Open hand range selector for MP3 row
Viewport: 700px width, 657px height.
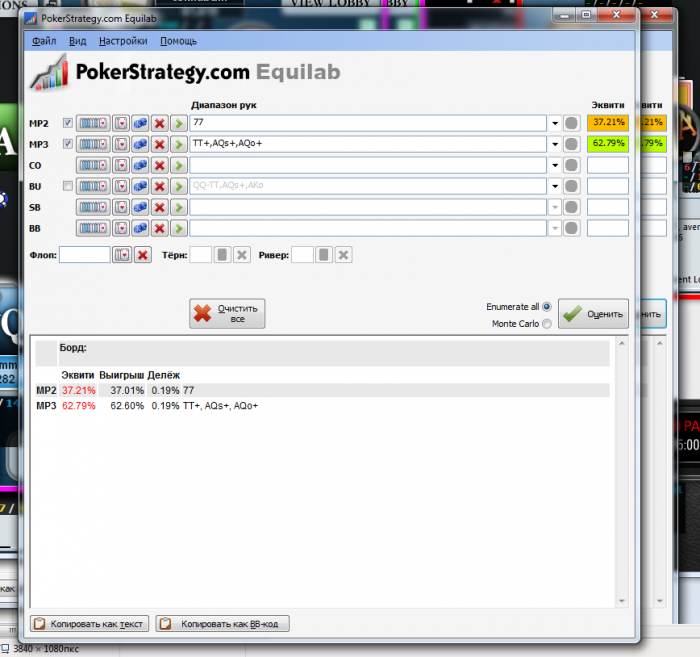coord(93,144)
